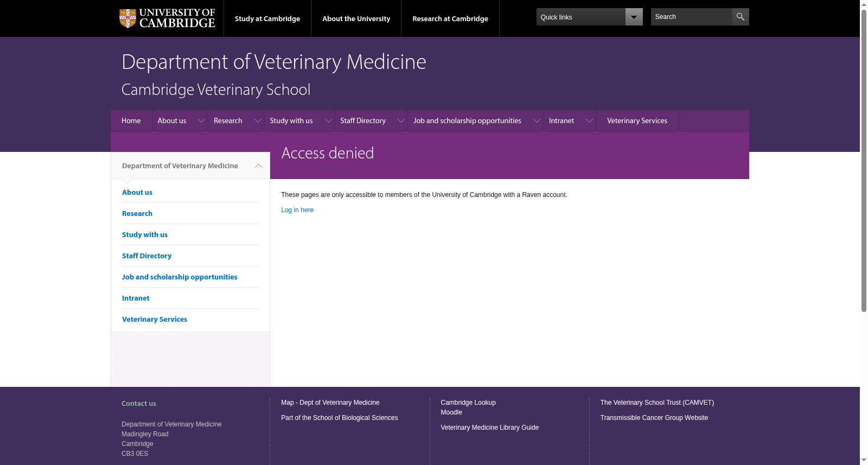The width and height of the screenshot is (868, 465).
Task: Open Map - Dept of Veterinary Medicine link
Action: pos(330,403)
